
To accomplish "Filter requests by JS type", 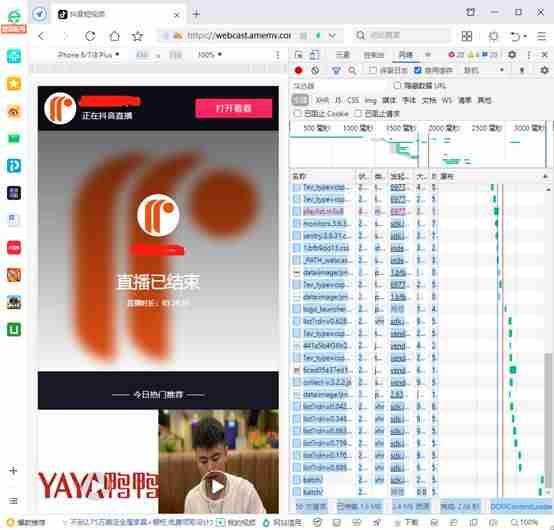I will [x=338, y=100].
